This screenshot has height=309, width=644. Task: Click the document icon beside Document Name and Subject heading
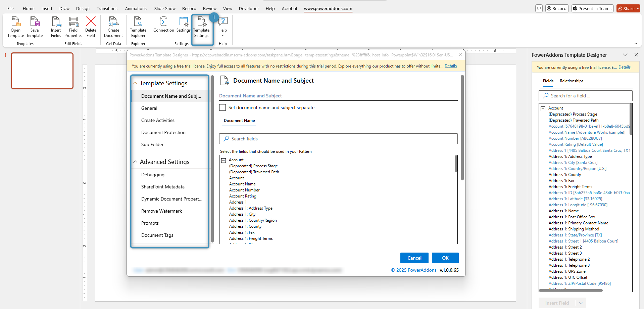[x=224, y=81]
